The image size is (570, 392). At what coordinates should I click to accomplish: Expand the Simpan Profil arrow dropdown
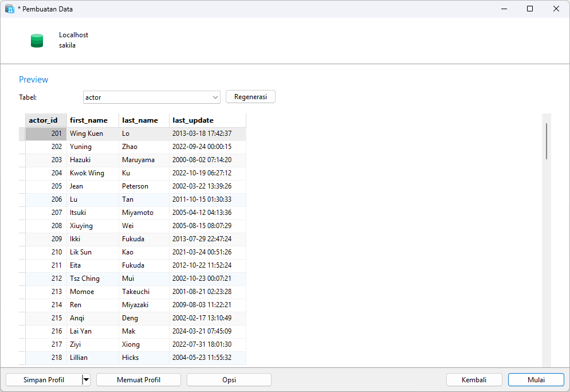tap(86, 379)
